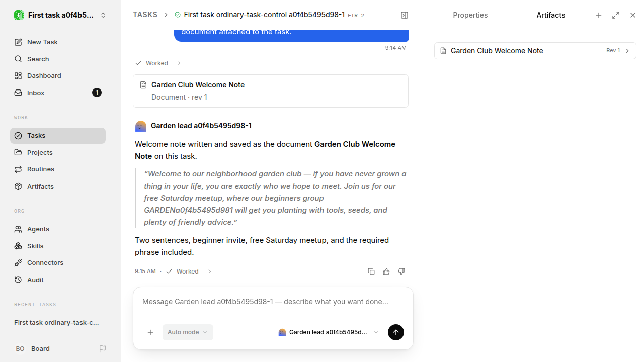
Task: Open Artifacts in the left sidebar
Action: [58, 186]
